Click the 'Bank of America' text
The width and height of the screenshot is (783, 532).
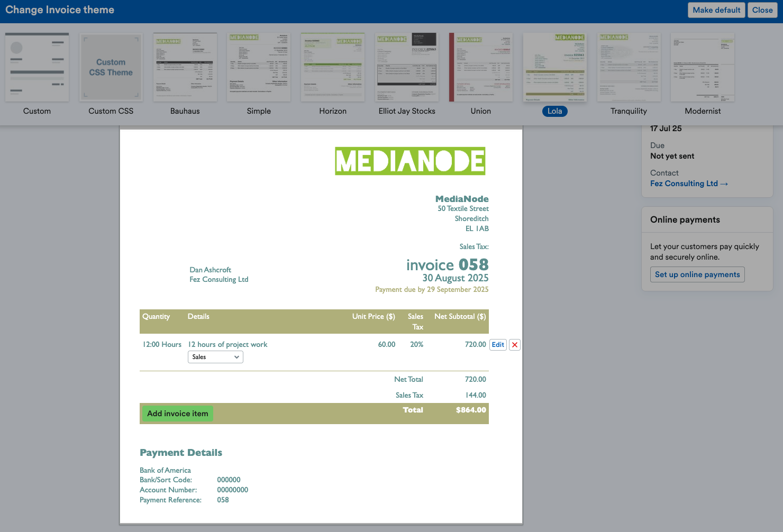[165, 470]
